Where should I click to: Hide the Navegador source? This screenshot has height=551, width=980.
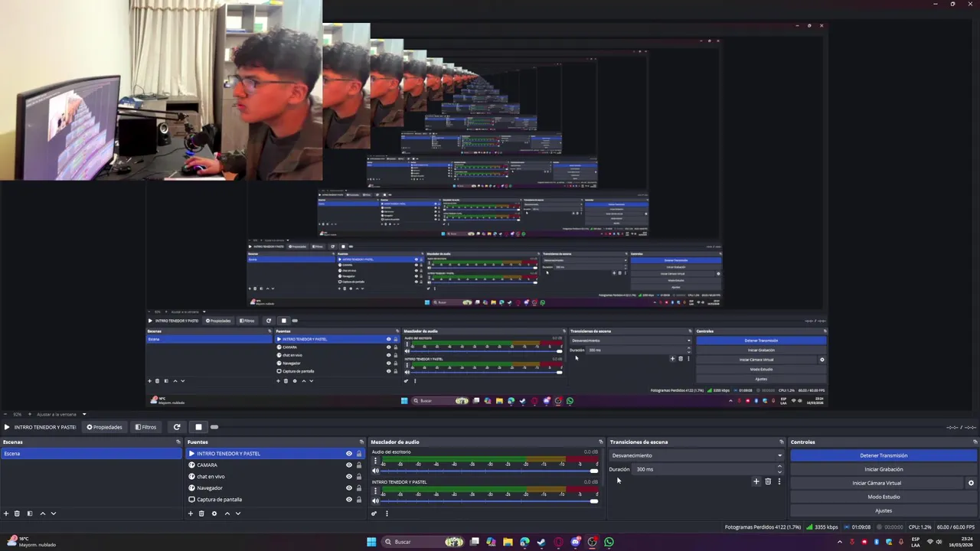pyautogui.click(x=349, y=488)
